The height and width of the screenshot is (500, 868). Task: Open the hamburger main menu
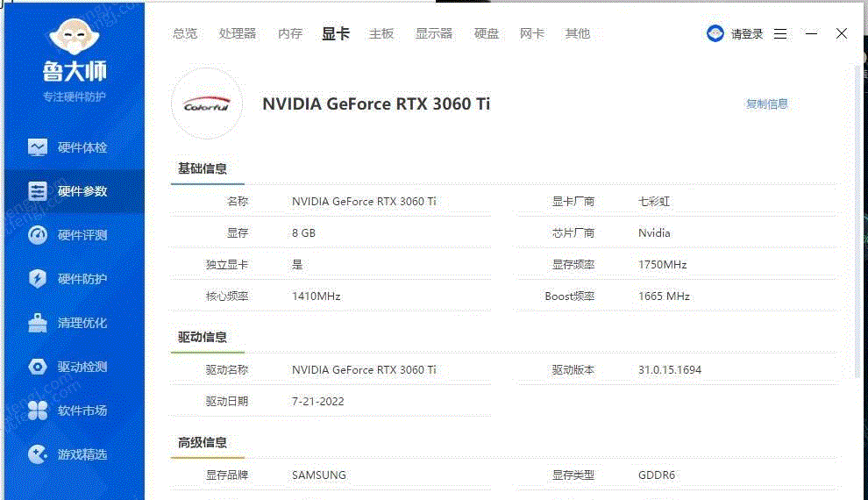click(780, 34)
